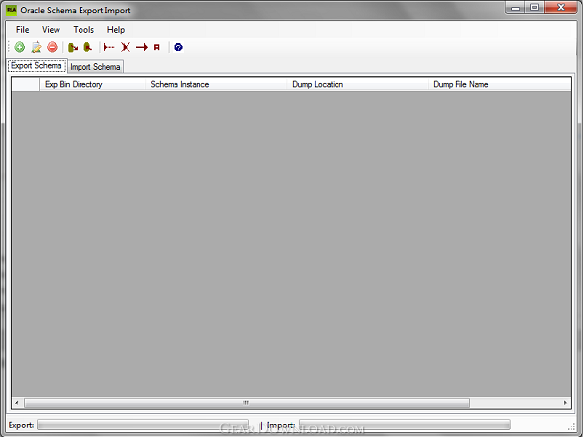
Task: Click the olive database export arrow icon
Action: pos(73,47)
